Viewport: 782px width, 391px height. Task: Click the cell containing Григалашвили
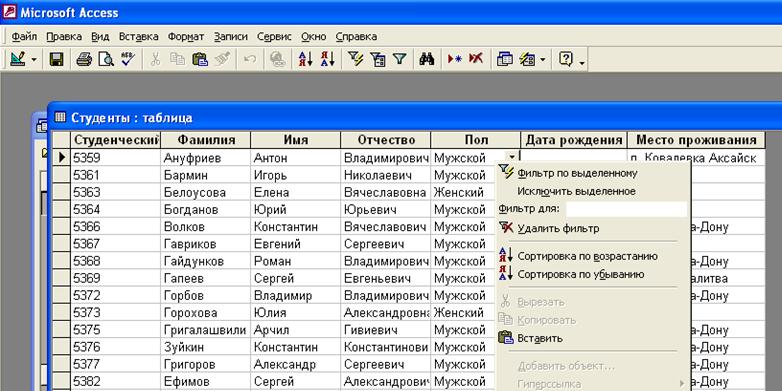(206, 330)
